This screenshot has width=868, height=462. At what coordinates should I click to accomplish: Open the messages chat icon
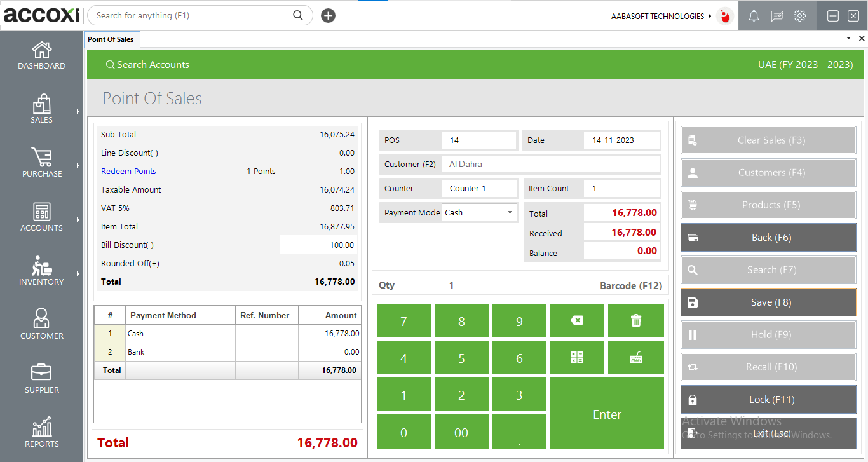click(x=776, y=15)
